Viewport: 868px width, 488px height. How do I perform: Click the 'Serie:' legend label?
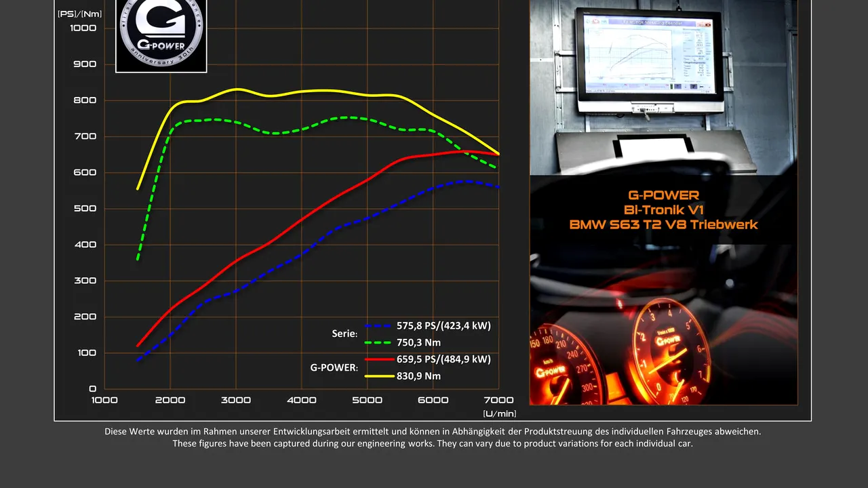tap(344, 334)
